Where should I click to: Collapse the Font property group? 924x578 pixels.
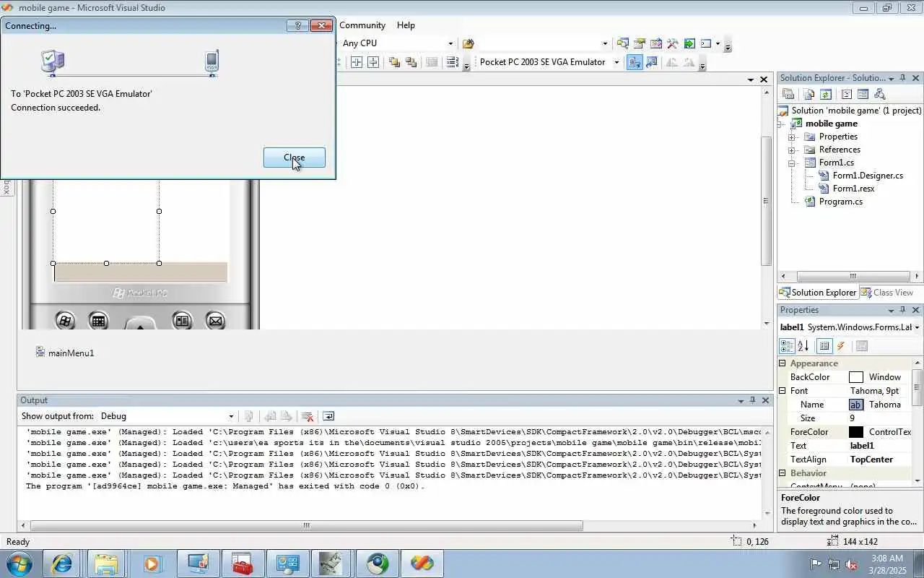point(783,391)
